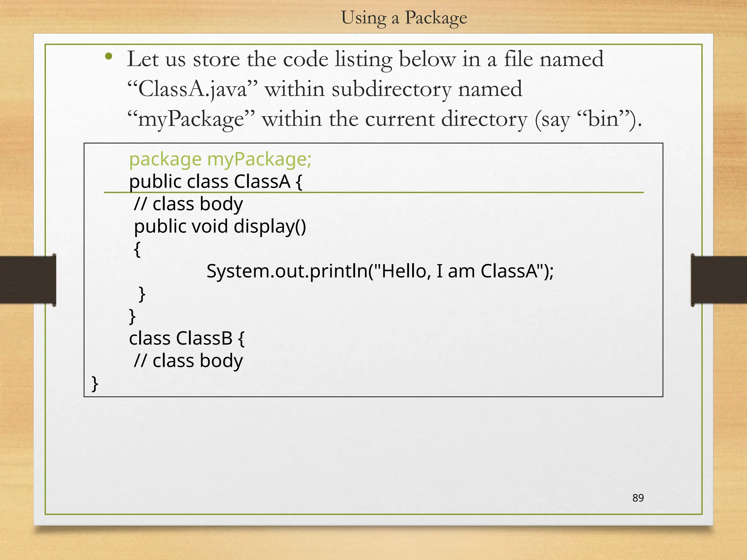
Task: Click the green bullet point marker
Action: (x=108, y=57)
